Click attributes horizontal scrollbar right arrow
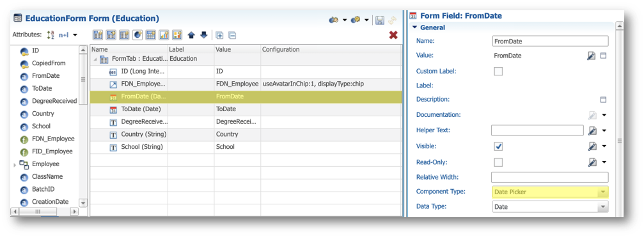Viewport: 644px width, 237px height. tap(74, 211)
